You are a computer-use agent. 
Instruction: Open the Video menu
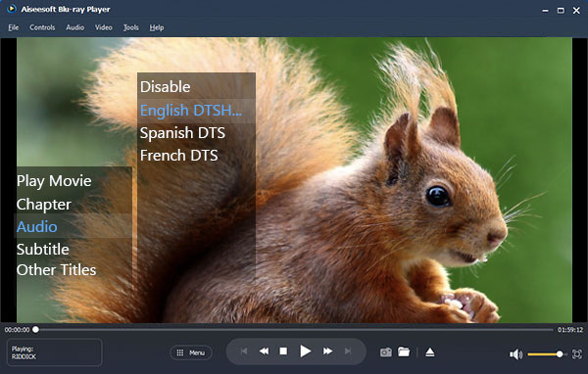tap(104, 27)
